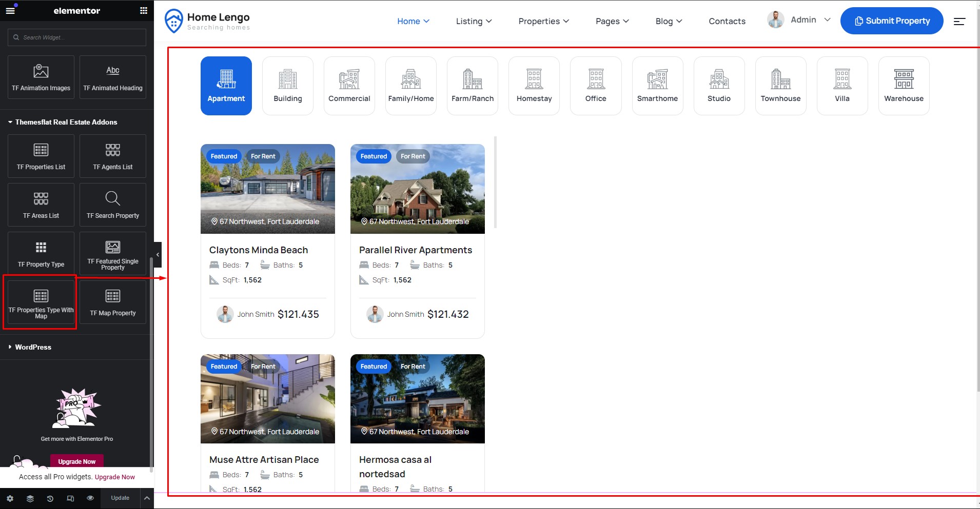Select the Commercial property type tab
Viewport: 980px width, 509px height.
(x=349, y=86)
